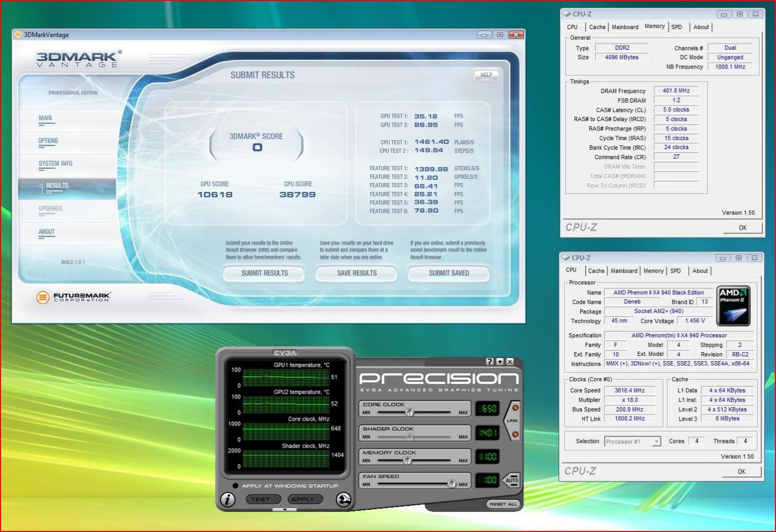Switch to Cache tab in upper CPU-Z window

(x=597, y=27)
